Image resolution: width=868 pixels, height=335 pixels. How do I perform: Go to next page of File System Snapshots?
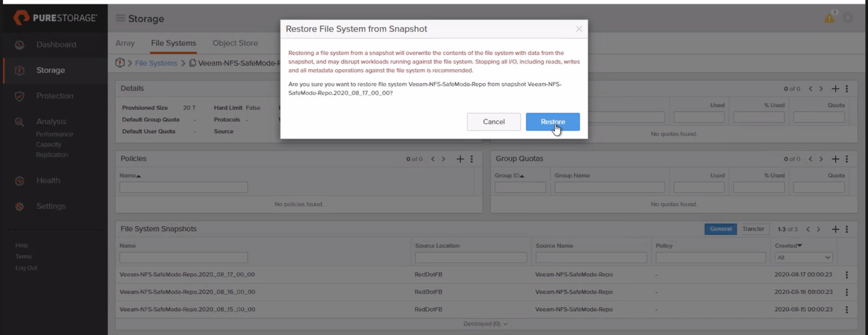coord(818,229)
